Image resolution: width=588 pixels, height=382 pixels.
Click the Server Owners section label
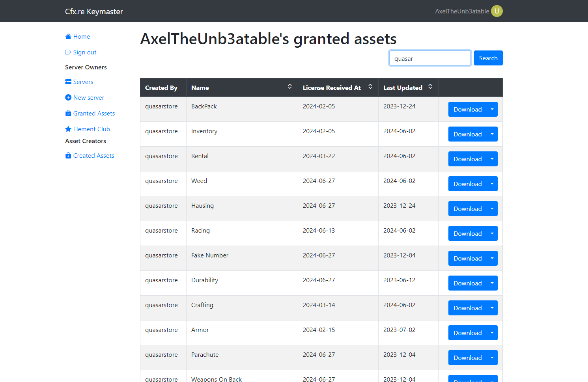point(86,67)
